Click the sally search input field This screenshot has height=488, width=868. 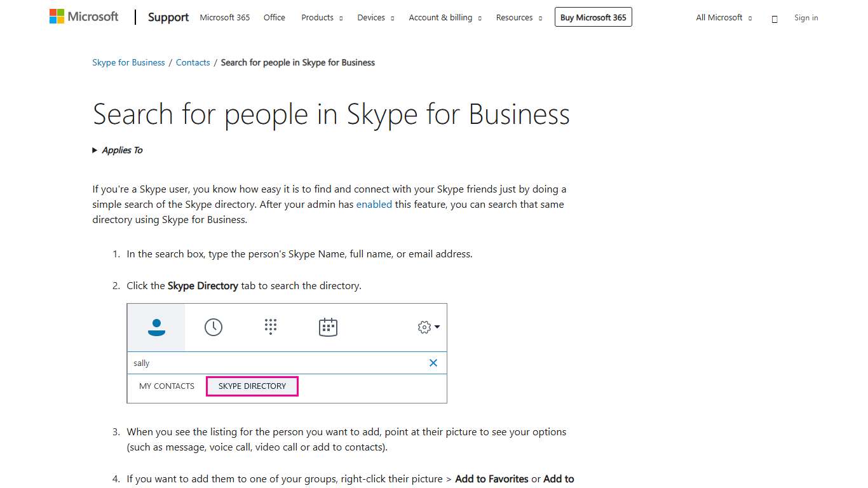[x=254, y=363]
